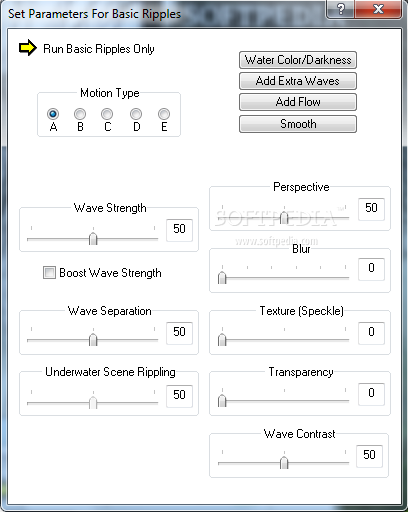Click the Add Extra Waves button
The height and width of the screenshot is (512, 408).
(x=298, y=81)
